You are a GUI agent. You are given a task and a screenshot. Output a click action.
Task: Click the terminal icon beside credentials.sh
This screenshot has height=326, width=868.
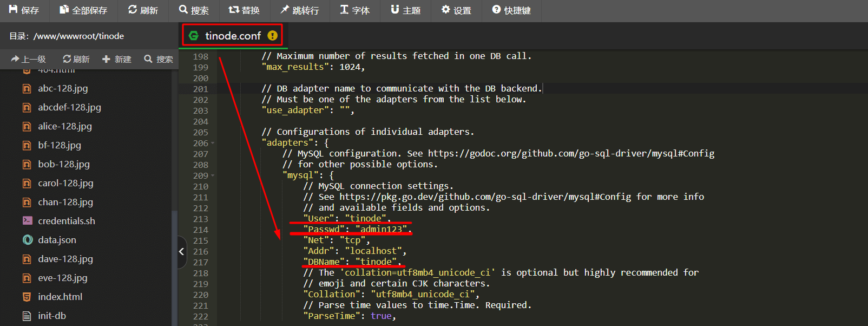tap(27, 220)
